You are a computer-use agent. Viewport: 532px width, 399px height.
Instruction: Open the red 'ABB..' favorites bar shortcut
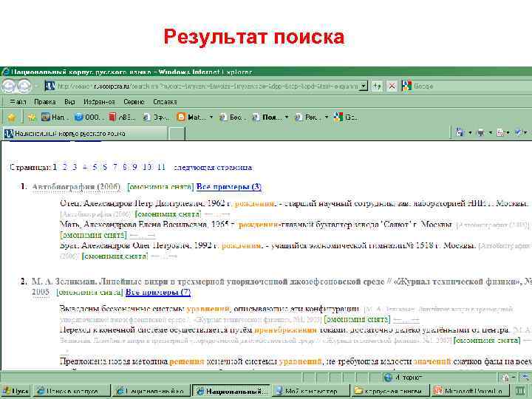(122, 117)
